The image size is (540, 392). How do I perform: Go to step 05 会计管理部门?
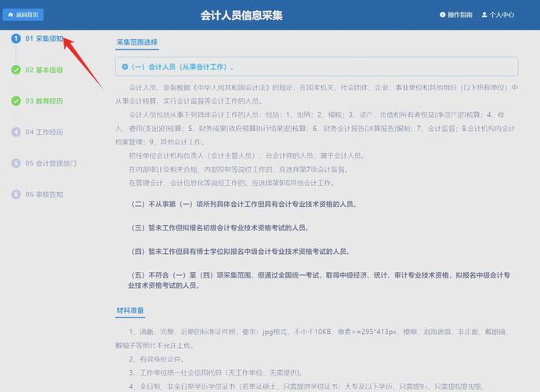pos(51,163)
